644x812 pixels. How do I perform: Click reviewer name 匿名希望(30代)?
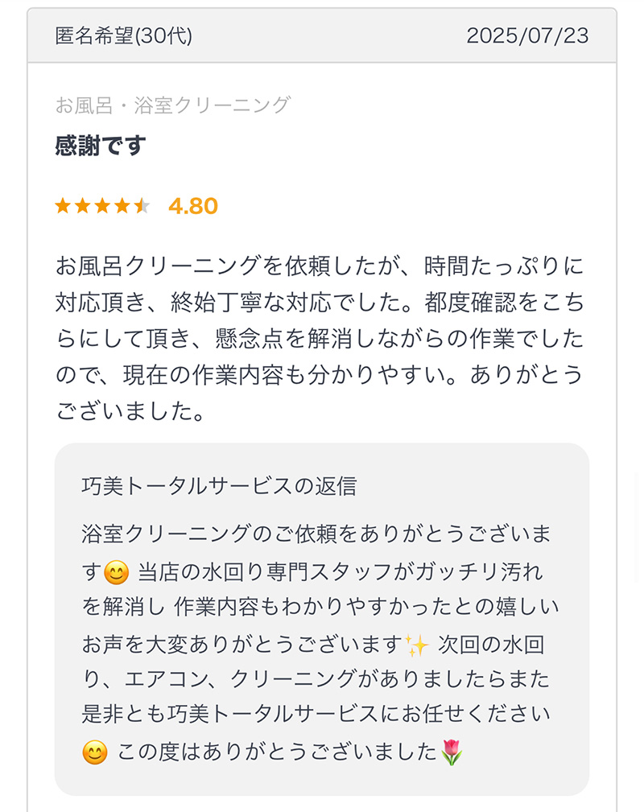click(x=124, y=35)
